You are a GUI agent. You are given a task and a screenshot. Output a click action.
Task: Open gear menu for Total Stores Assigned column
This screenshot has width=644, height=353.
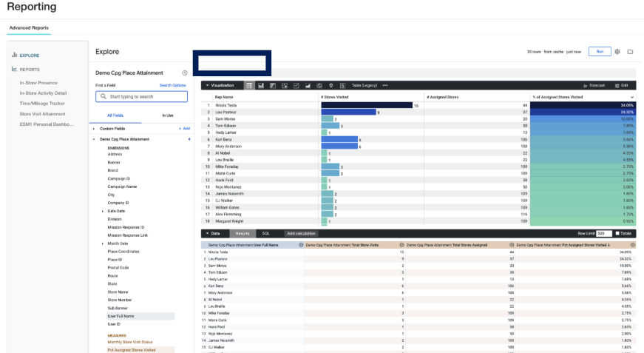[512, 245]
